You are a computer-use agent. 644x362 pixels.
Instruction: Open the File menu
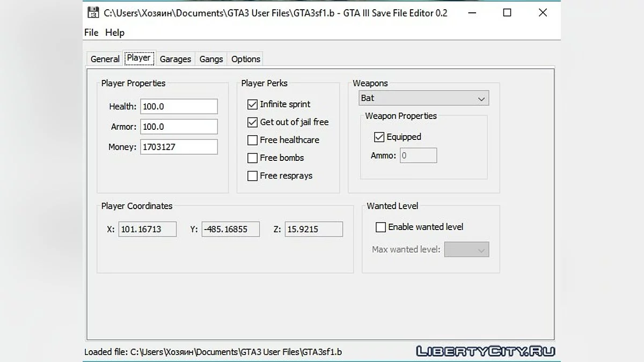[91, 33]
